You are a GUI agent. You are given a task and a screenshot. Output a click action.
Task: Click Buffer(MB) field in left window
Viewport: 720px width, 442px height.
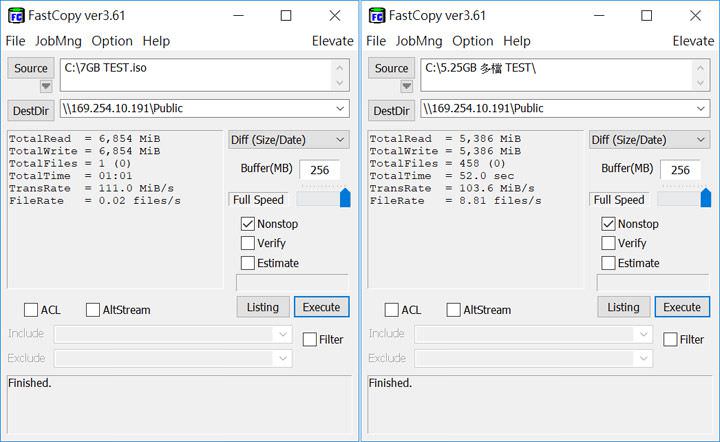320,170
